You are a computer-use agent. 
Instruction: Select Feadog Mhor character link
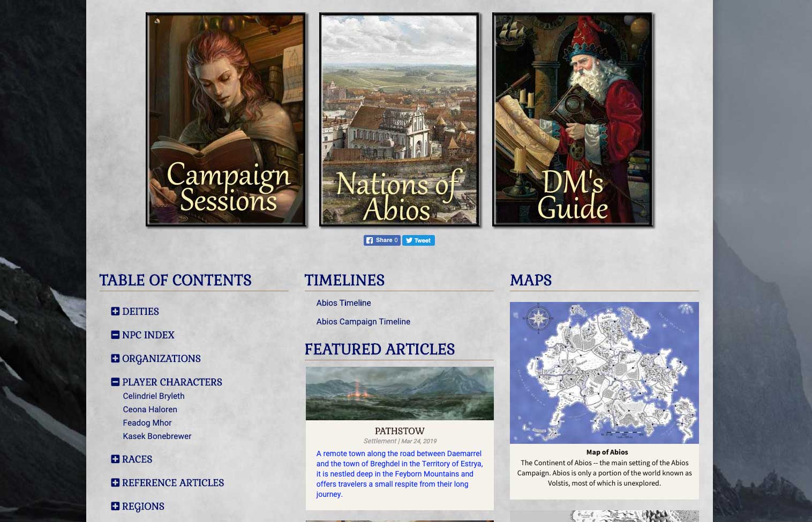tap(147, 423)
